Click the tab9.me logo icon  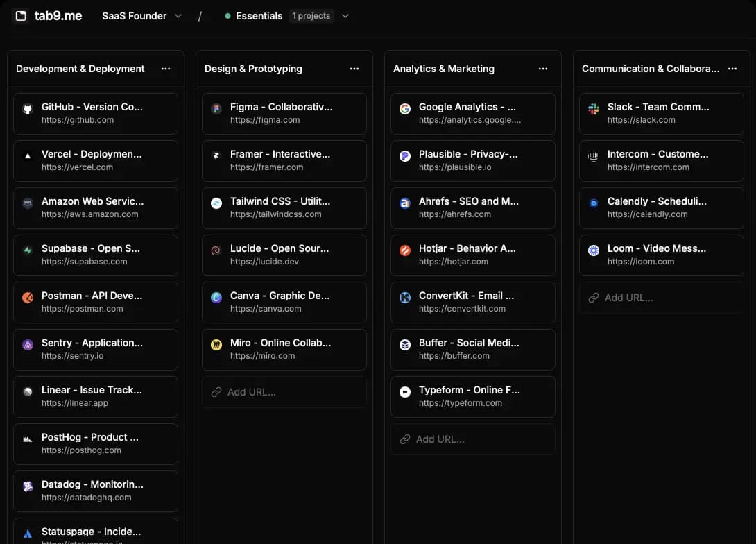pos(21,16)
